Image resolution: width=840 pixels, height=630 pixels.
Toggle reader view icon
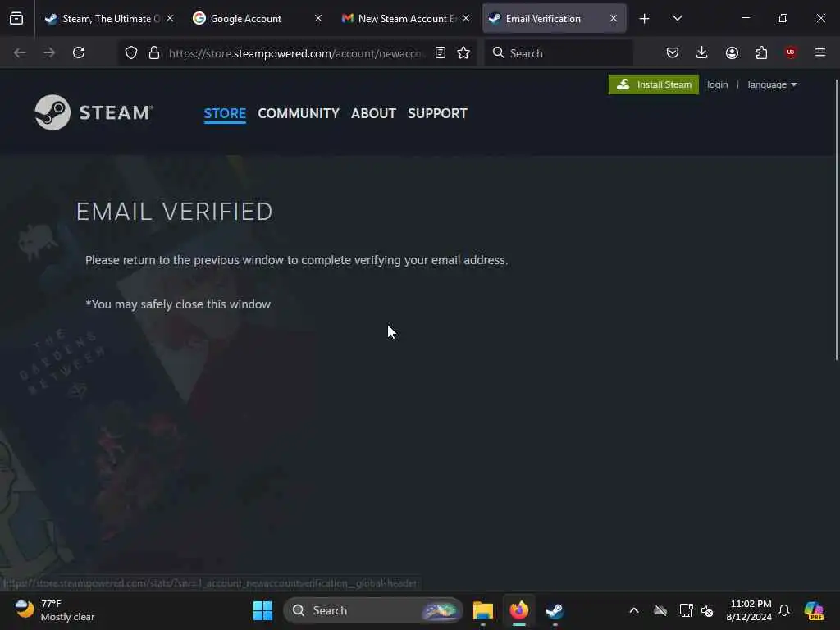[x=441, y=52]
